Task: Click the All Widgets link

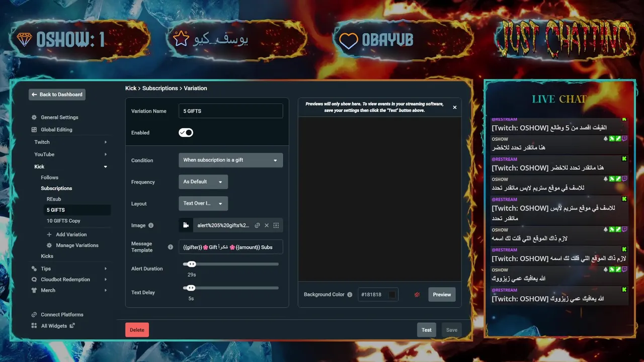Action: tap(54, 326)
